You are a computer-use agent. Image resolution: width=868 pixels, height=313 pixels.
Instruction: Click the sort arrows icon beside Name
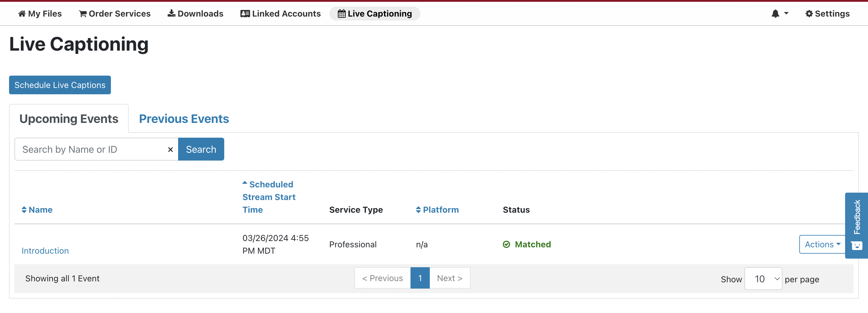pyautogui.click(x=24, y=210)
